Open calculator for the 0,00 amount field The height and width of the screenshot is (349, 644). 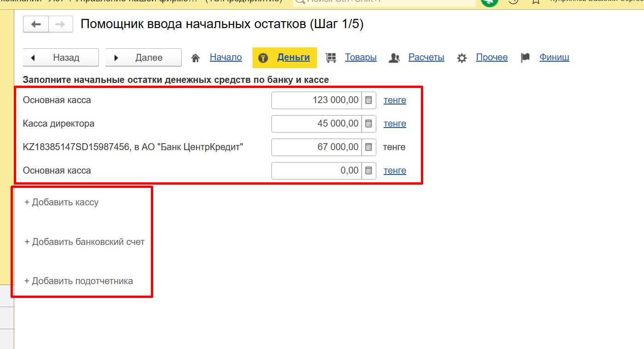[368, 170]
